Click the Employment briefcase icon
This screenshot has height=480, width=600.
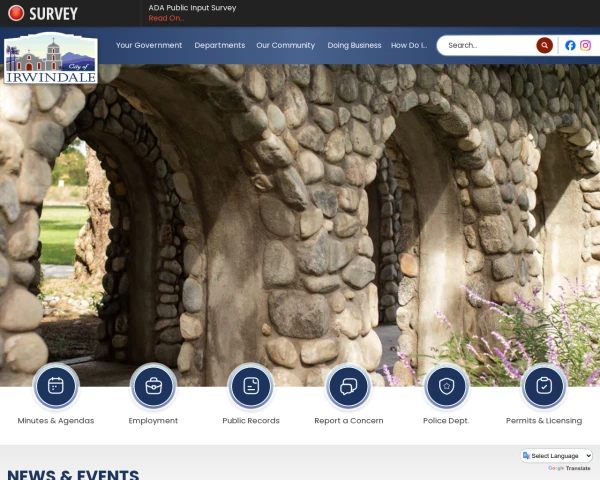point(153,386)
